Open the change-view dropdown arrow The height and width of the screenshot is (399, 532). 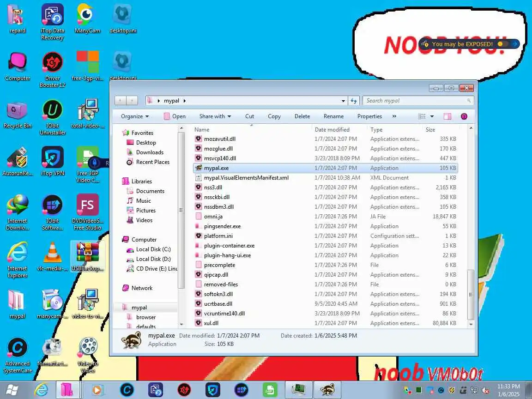[x=432, y=116]
